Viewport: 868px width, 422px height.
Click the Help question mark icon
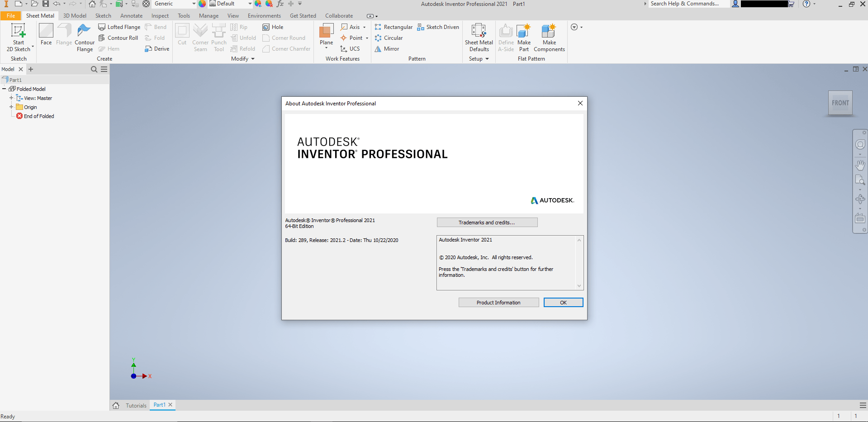[806, 4]
